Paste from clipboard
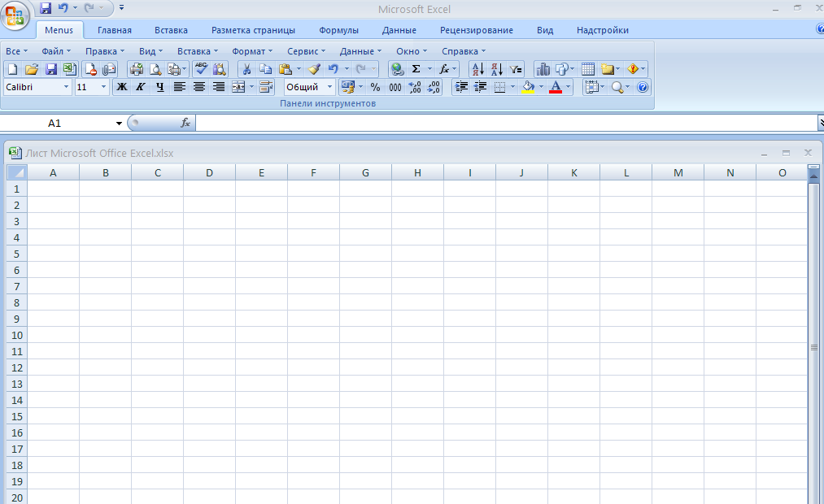824x504 pixels. (x=286, y=69)
